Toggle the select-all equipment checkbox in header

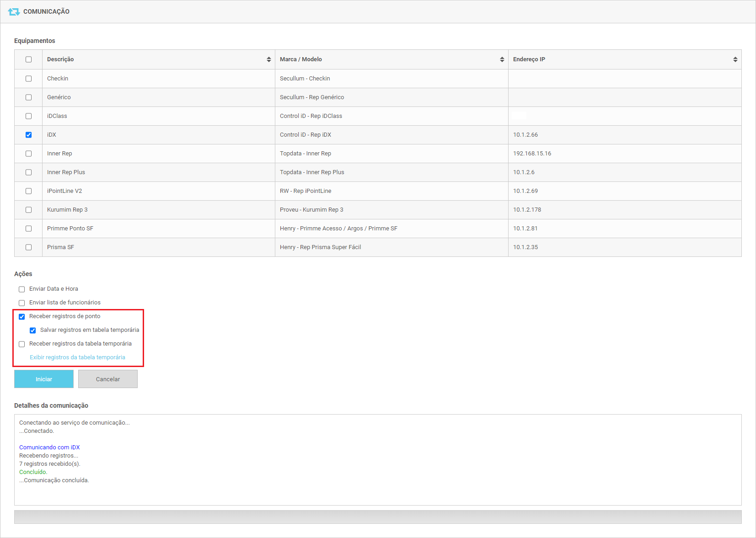tap(28, 59)
